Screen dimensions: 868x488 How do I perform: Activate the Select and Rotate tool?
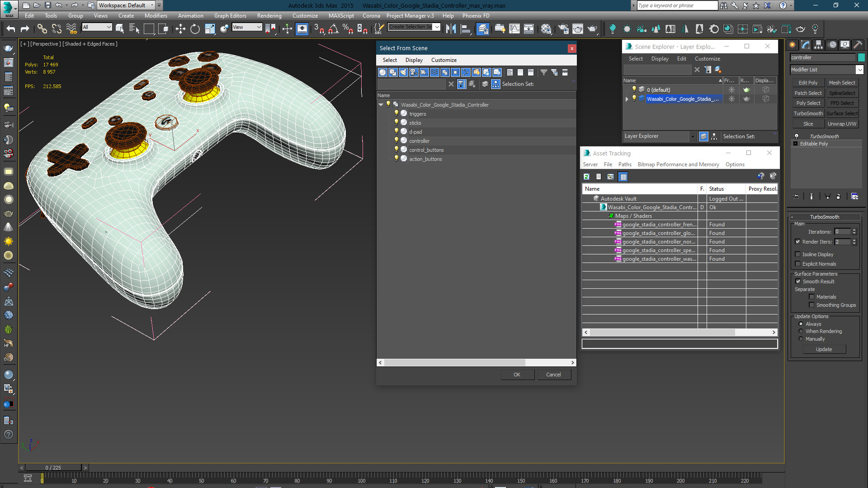point(195,29)
